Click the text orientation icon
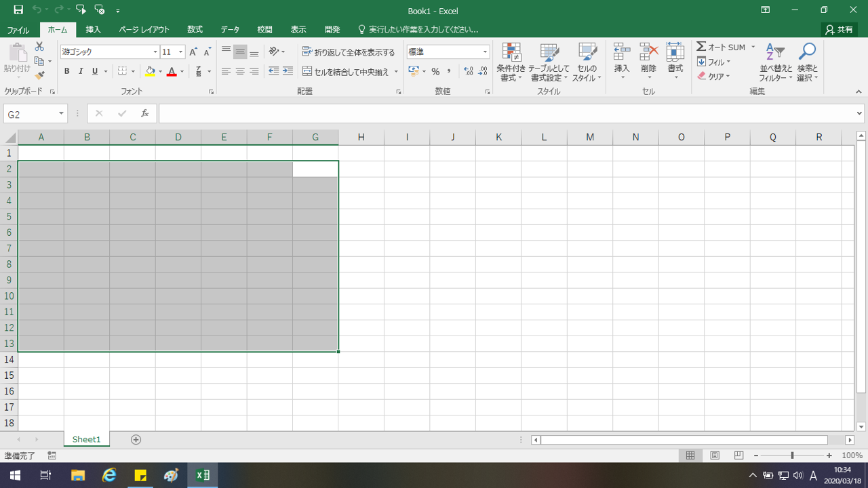 coord(274,52)
